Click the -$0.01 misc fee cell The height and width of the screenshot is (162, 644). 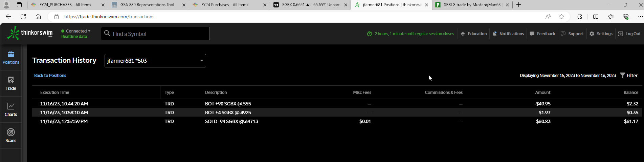[364, 121]
